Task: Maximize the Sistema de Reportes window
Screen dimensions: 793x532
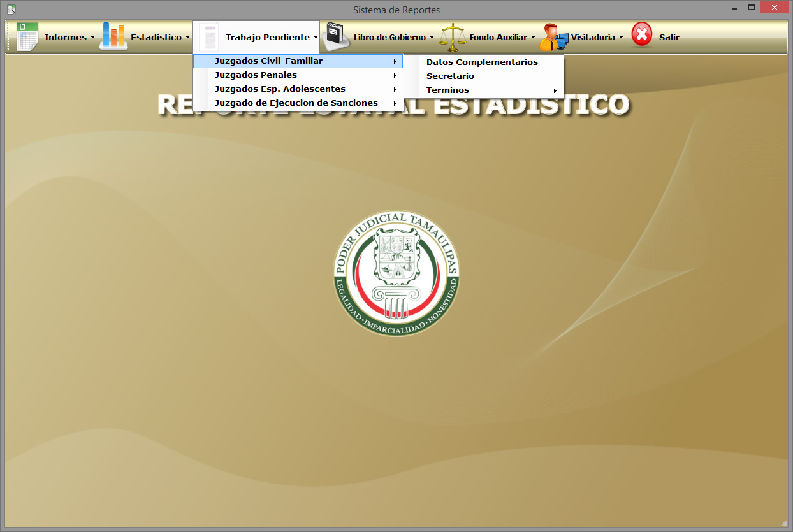Action: [752, 8]
